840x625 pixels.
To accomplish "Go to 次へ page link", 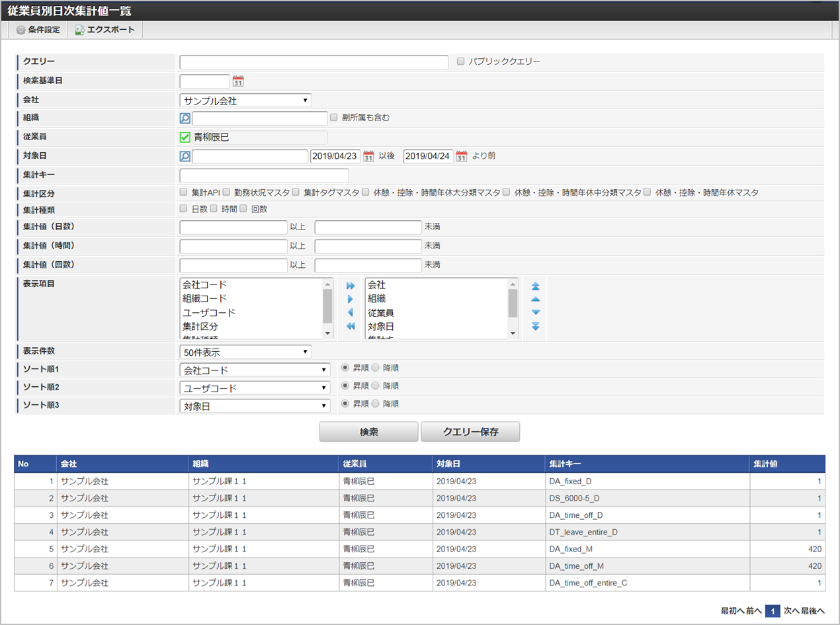I will pyautogui.click(x=791, y=612).
